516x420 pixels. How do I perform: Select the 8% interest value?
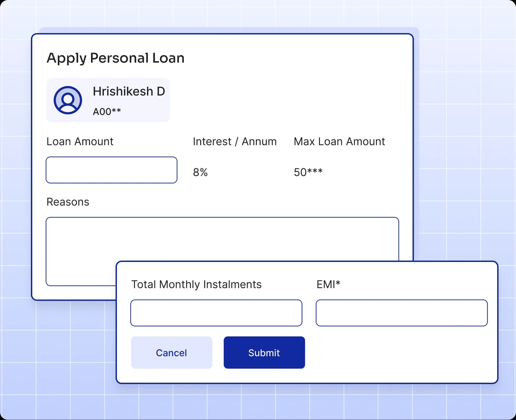pos(200,172)
